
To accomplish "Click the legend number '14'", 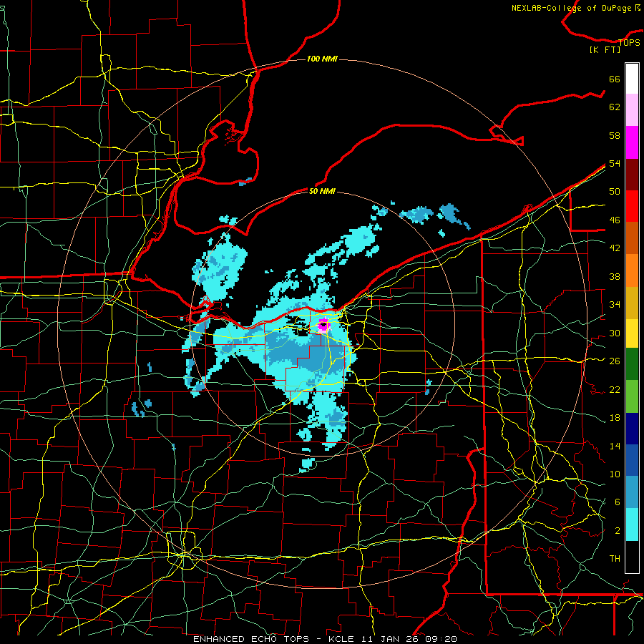I will 615,446.
